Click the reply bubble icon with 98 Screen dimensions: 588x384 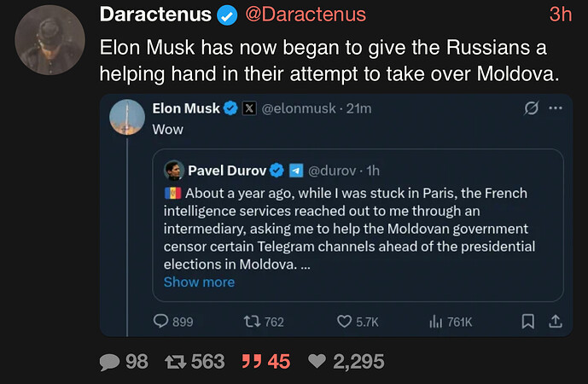(x=110, y=362)
